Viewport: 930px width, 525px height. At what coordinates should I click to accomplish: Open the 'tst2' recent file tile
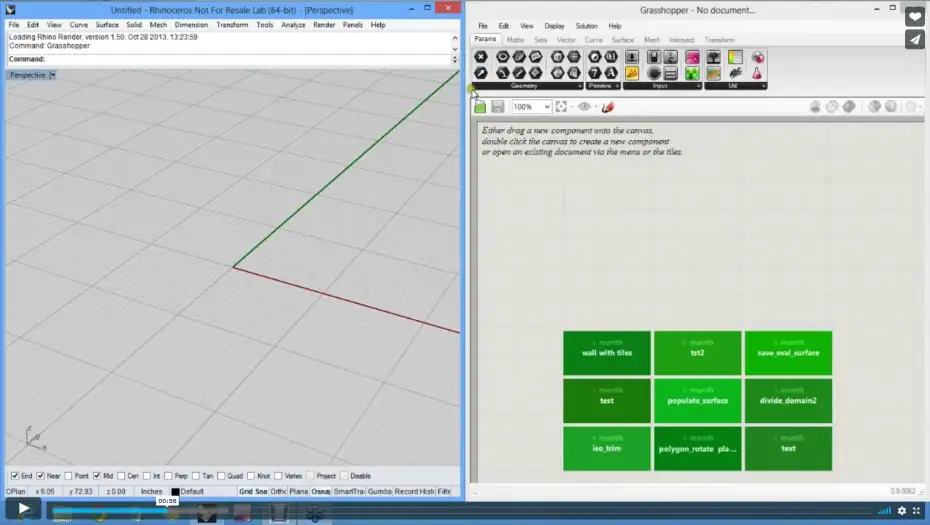(x=698, y=353)
